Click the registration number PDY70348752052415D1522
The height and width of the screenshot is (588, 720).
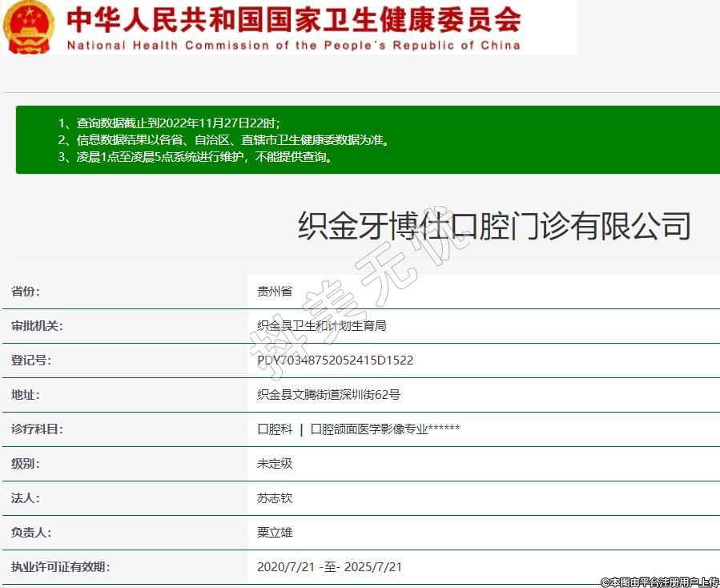335,360
